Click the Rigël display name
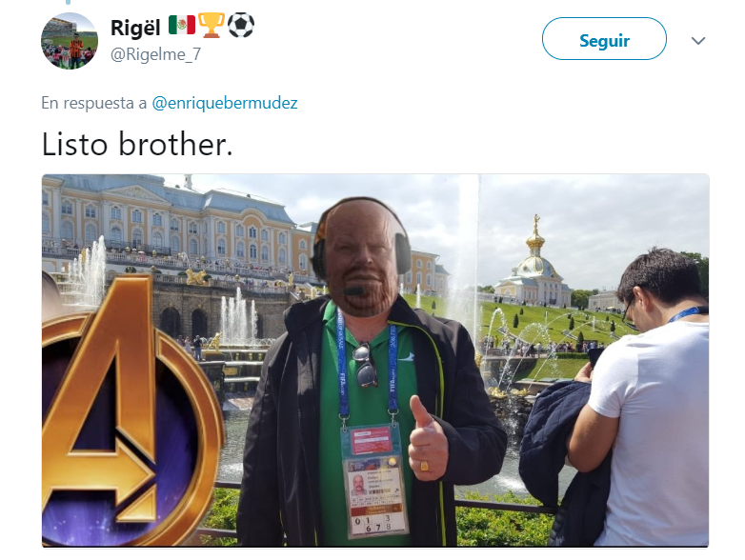The image size is (745, 560). point(135,28)
